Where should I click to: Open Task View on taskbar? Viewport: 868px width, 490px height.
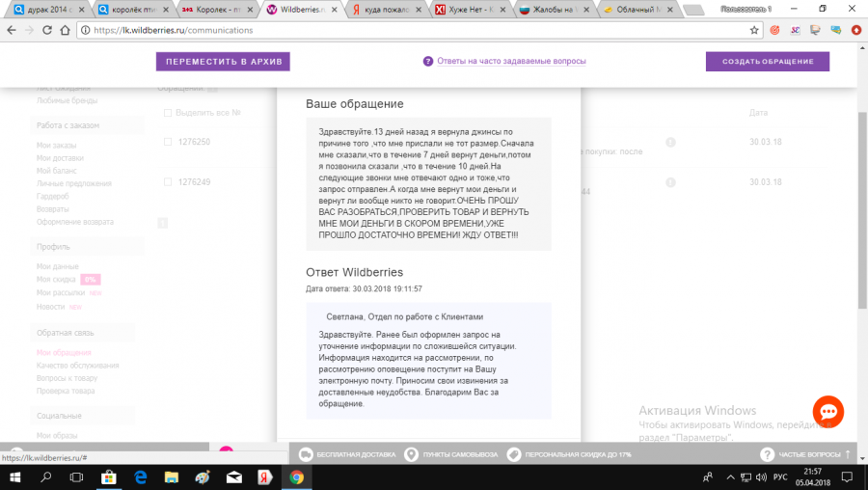pos(76,477)
